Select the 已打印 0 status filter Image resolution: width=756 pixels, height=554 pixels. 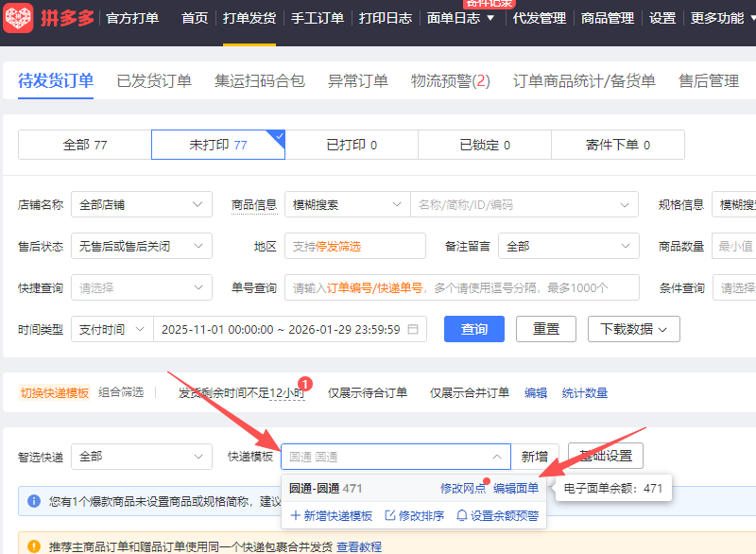coord(352,145)
